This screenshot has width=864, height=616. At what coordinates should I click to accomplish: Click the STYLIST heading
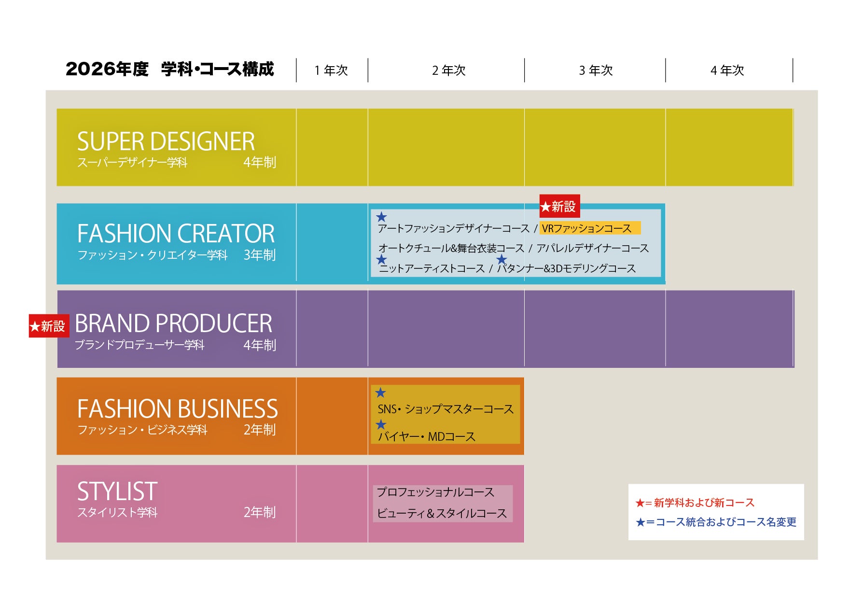(x=117, y=491)
